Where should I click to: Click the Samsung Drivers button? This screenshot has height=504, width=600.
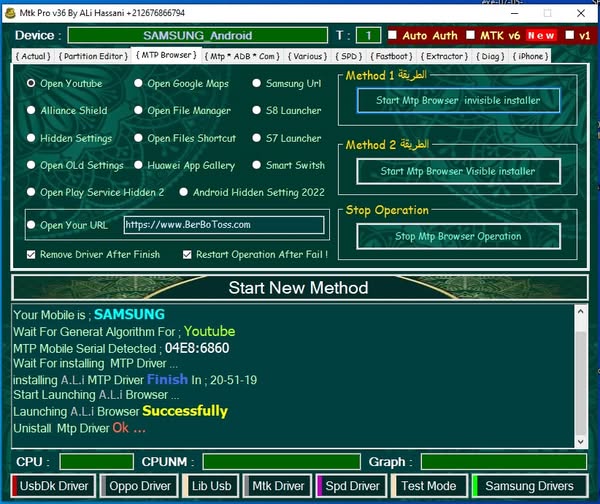[529, 486]
